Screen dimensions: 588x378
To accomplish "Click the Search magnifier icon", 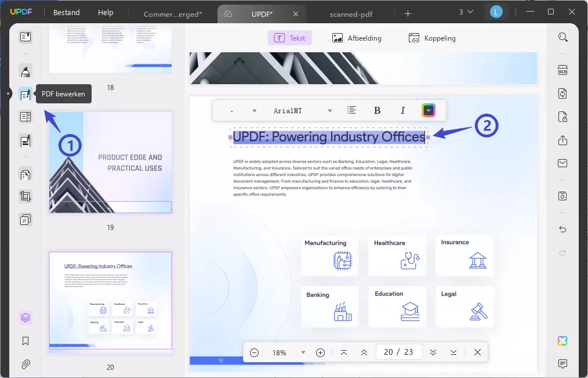I will pos(562,37).
